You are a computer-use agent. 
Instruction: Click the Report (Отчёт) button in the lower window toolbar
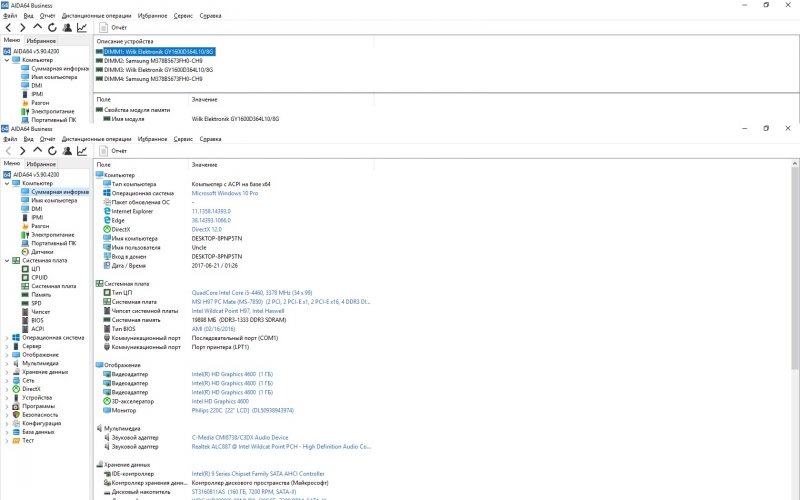[113, 150]
